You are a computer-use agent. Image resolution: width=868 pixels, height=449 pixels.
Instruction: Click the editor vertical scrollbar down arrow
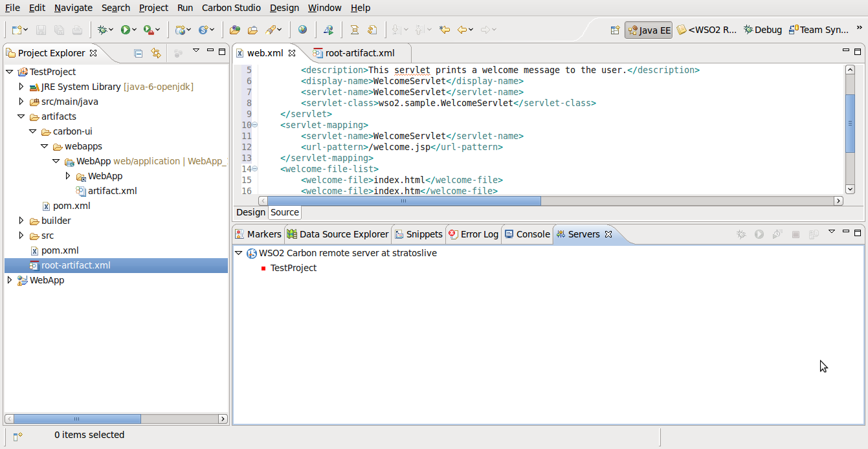click(851, 189)
